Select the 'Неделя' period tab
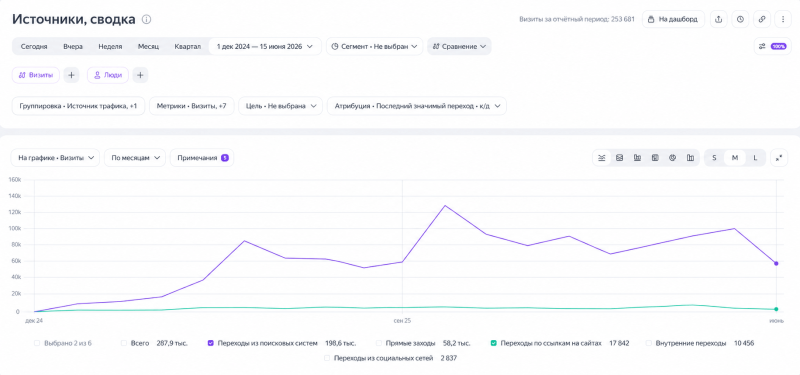 (x=110, y=46)
